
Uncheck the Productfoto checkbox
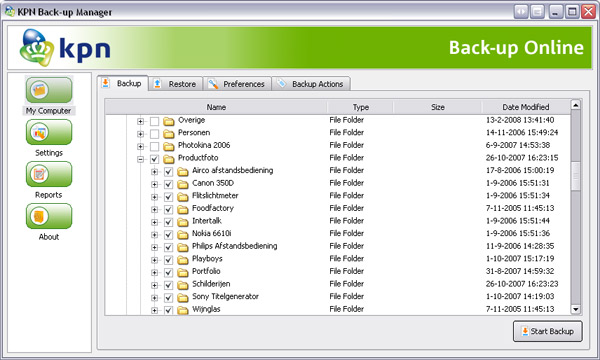[x=154, y=160]
